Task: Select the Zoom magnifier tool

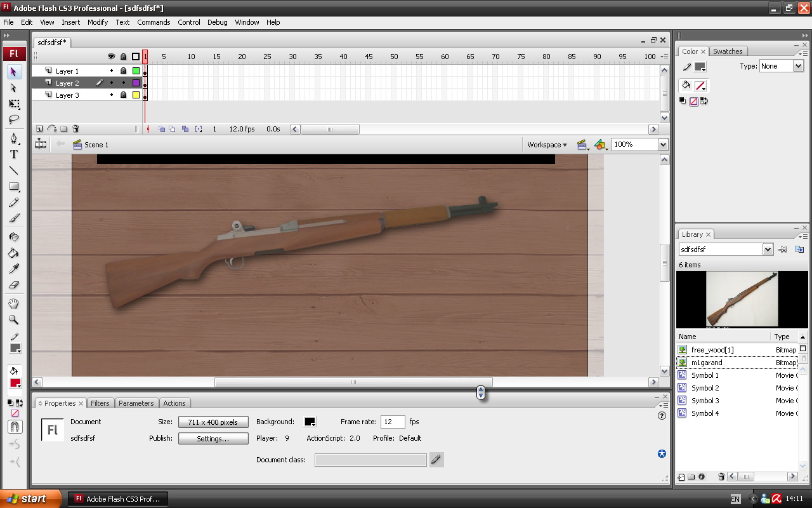Action: (14, 320)
